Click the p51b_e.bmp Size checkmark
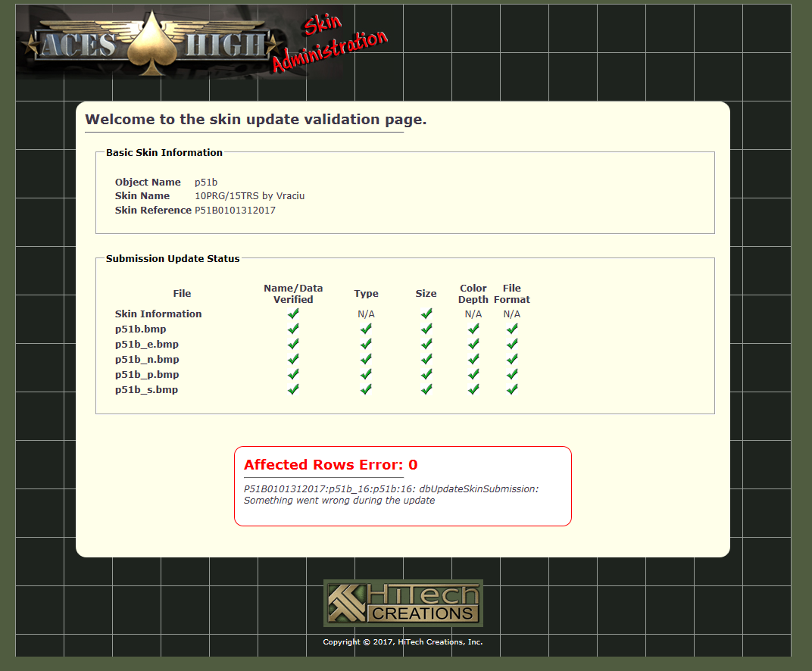 click(426, 344)
